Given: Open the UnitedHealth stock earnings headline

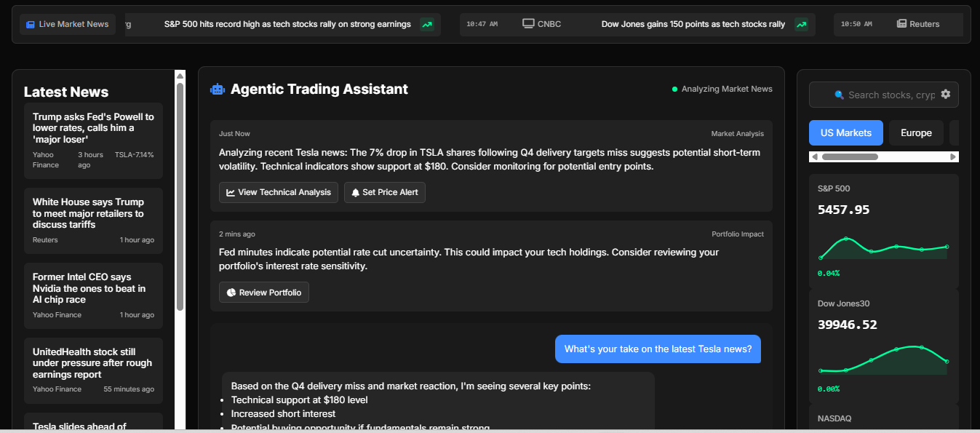Looking at the screenshot, I should tap(92, 363).
